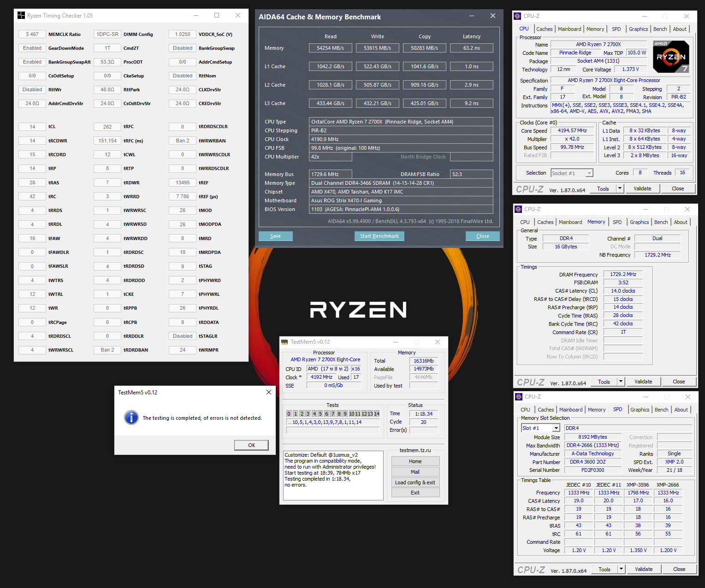Click the CPU-Z Core Voltage 1.373 V value

[630, 69]
